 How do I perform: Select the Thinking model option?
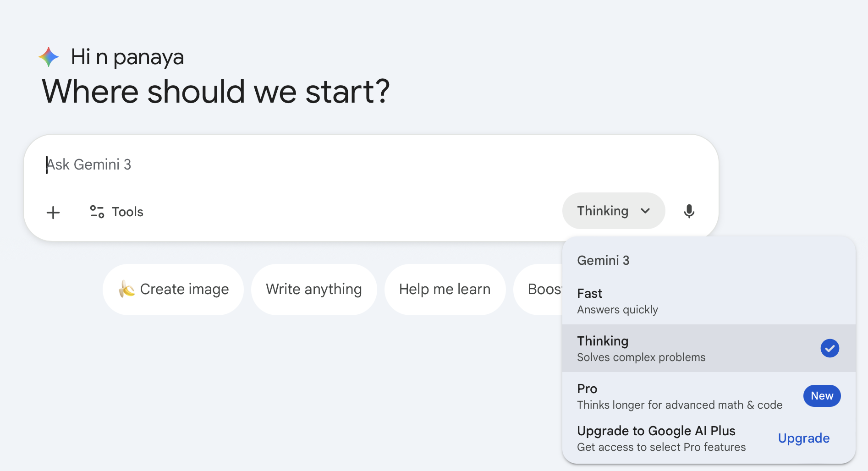pos(687,349)
